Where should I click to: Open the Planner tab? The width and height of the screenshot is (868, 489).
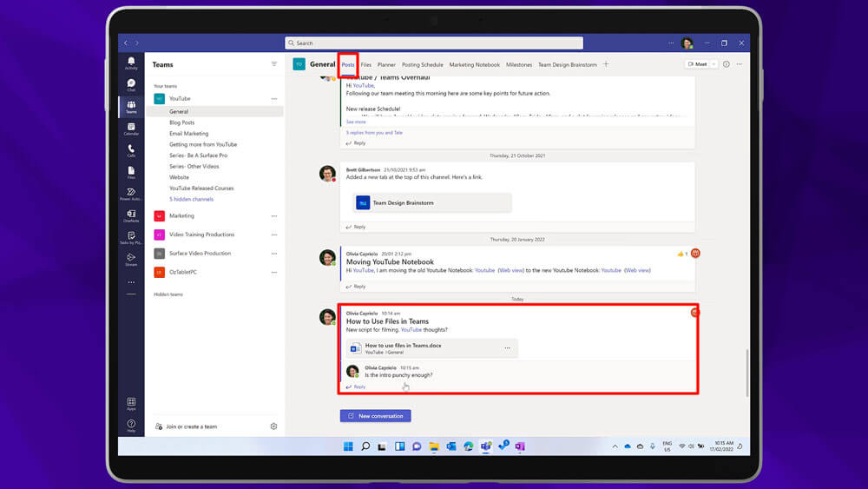[386, 64]
